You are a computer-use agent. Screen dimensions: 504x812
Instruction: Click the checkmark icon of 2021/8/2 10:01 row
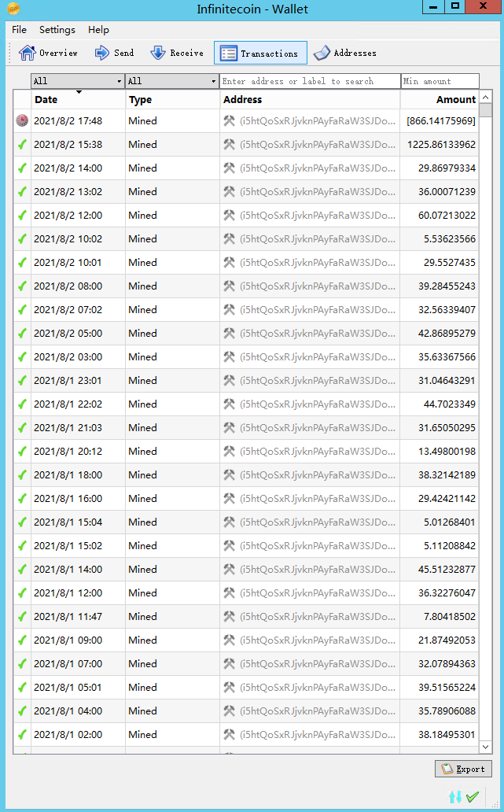(22, 263)
